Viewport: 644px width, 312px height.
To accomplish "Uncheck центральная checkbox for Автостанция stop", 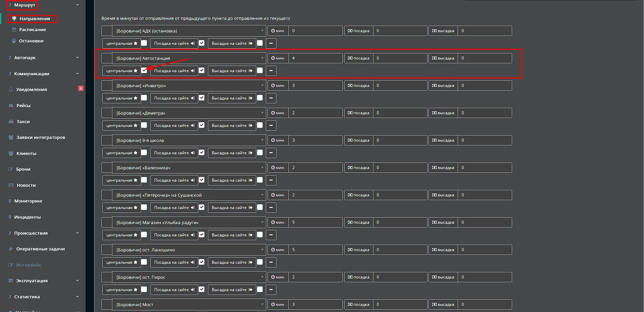I will click(144, 70).
